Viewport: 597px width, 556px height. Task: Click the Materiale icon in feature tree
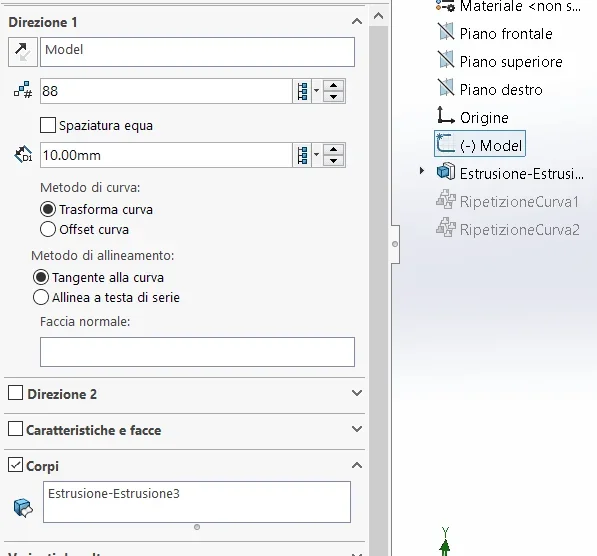pos(445,6)
